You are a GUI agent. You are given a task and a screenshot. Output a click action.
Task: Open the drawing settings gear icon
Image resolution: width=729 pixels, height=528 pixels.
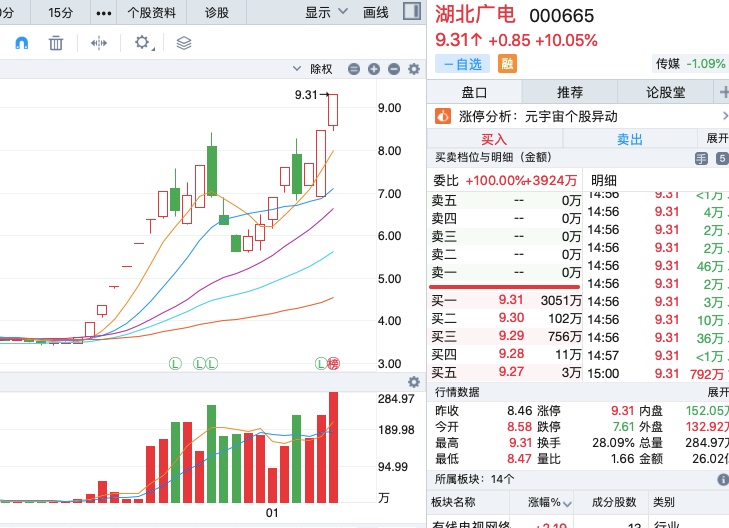pos(142,43)
